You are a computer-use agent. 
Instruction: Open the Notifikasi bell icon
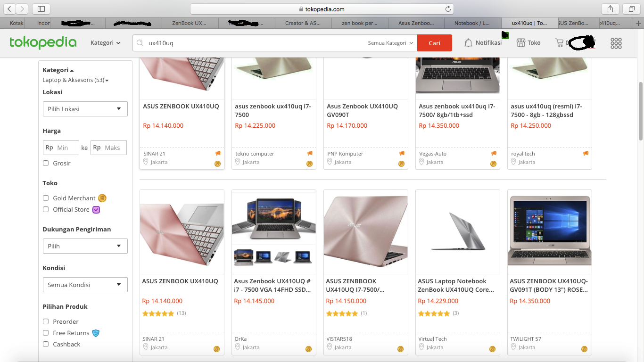pos(468,43)
